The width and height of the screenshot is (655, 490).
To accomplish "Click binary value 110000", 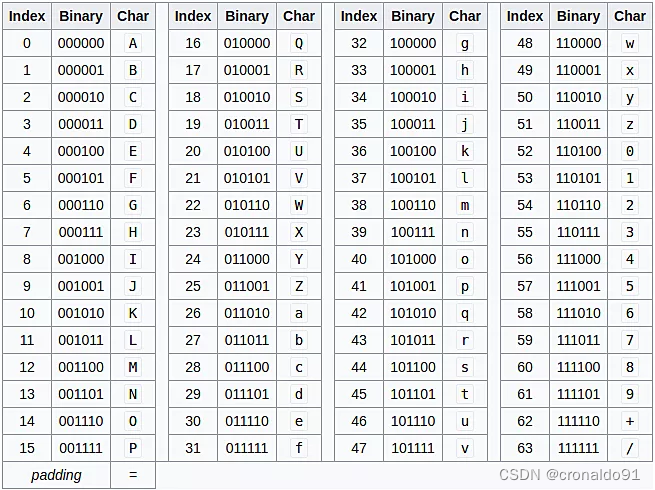I will (x=579, y=43).
